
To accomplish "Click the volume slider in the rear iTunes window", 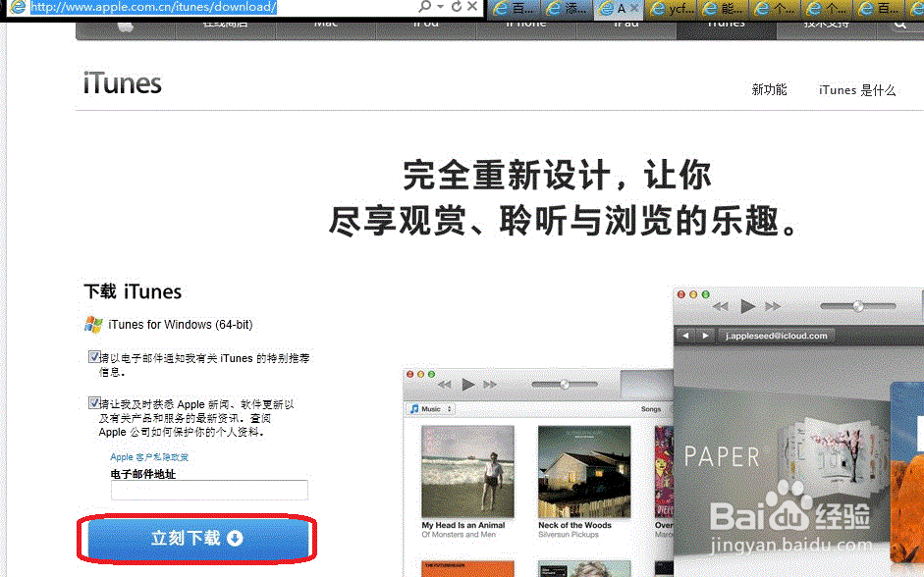I will [x=858, y=306].
